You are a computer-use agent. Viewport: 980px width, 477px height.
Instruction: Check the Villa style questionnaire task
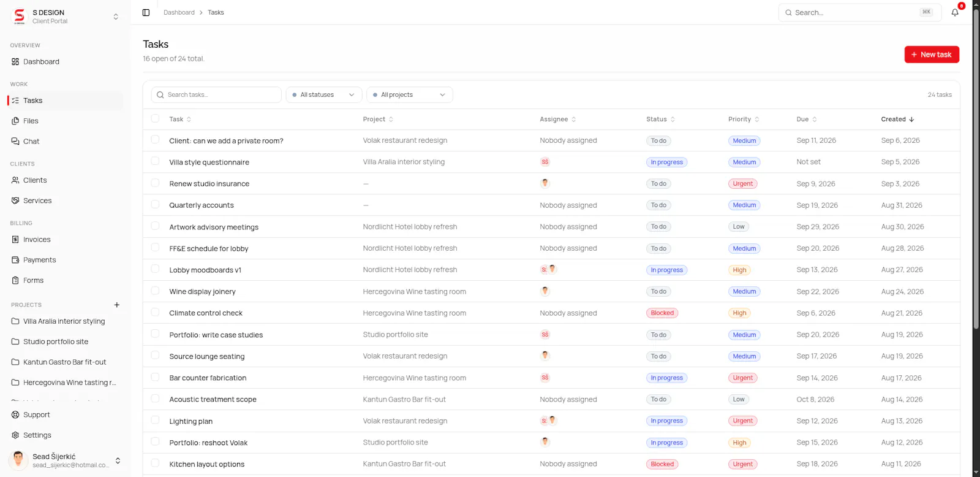tap(155, 161)
